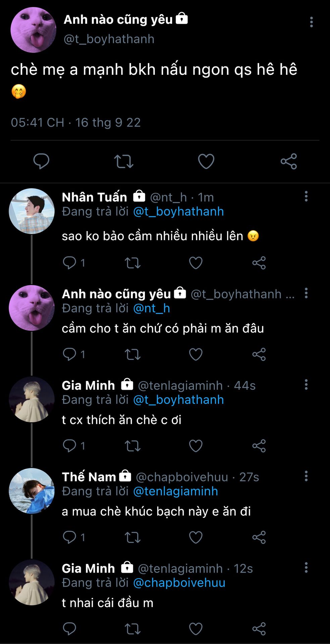Share the main tweet

(288, 161)
